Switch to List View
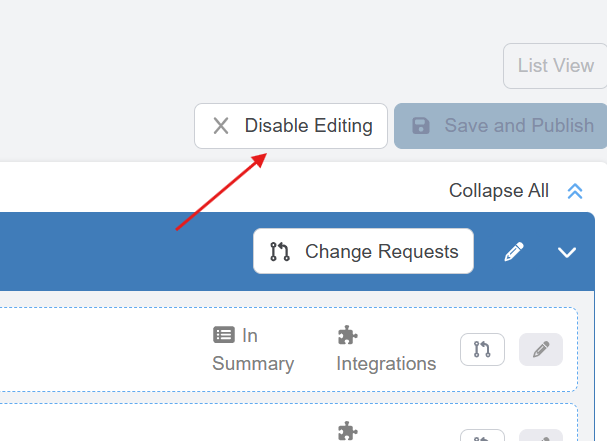The image size is (607, 441). pos(555,66)
